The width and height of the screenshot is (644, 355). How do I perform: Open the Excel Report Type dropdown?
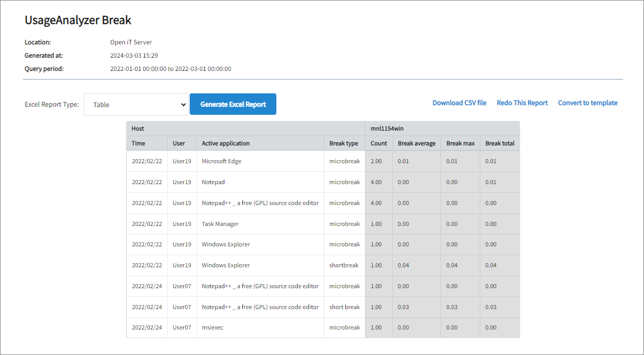[136, 105]
